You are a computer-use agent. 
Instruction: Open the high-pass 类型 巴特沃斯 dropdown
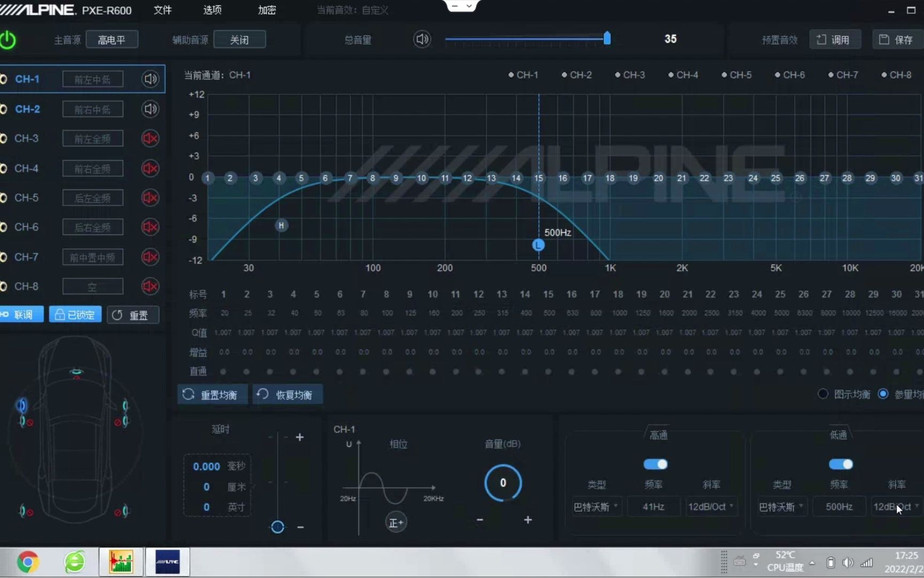(596, 506)
